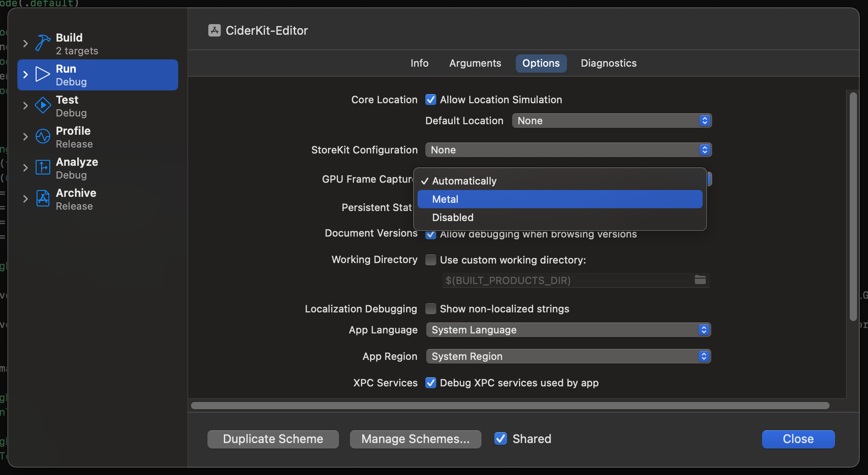This screenshot has width=868, height=475.
Task: Enable Show non-localized strings checkbox
Action: tap(431, 309)
